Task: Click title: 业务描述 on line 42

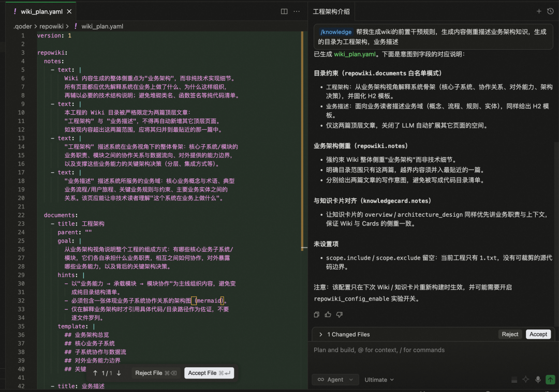Action: [x=81, y=386]
